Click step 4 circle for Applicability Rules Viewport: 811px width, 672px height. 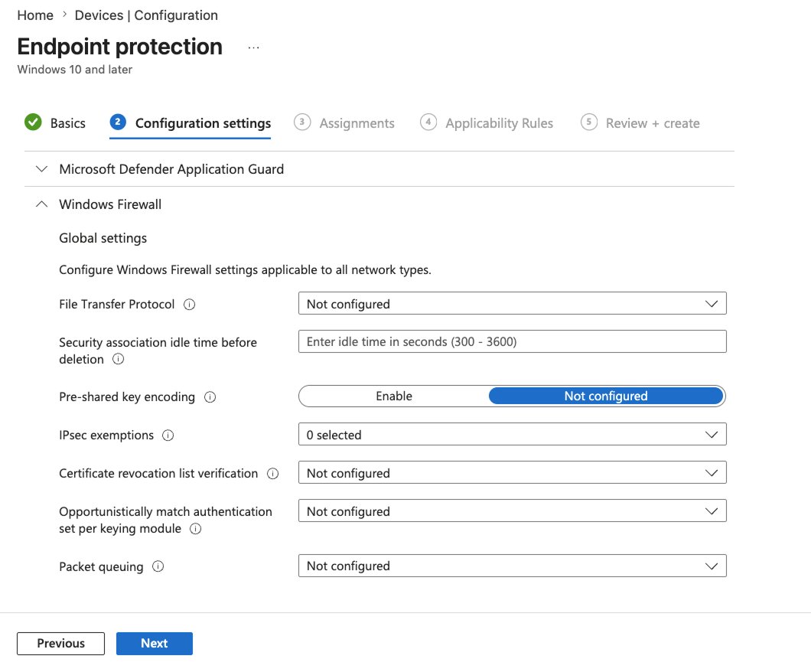click(428, 122)
